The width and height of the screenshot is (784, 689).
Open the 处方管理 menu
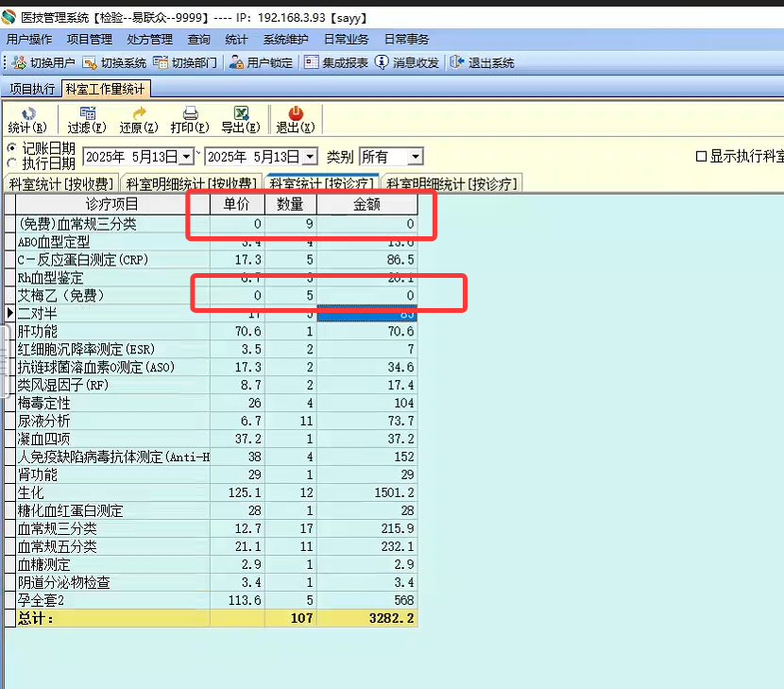point(149,39)
